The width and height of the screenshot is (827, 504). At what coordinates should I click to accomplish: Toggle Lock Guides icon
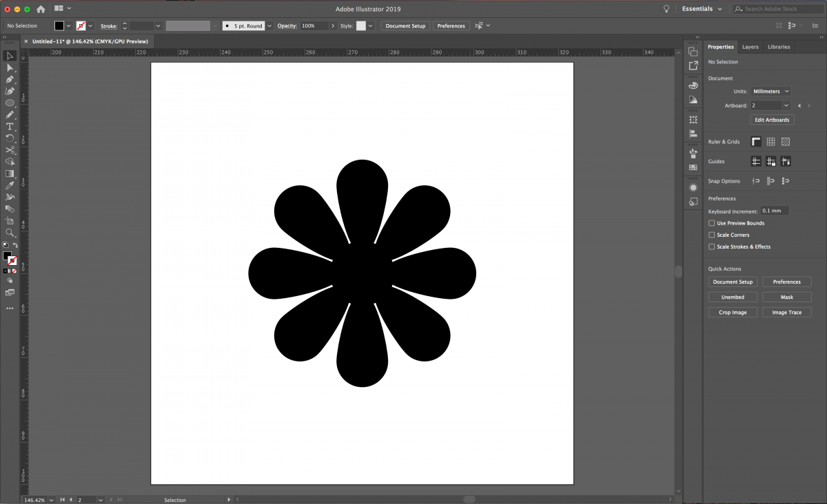(770, 161)
